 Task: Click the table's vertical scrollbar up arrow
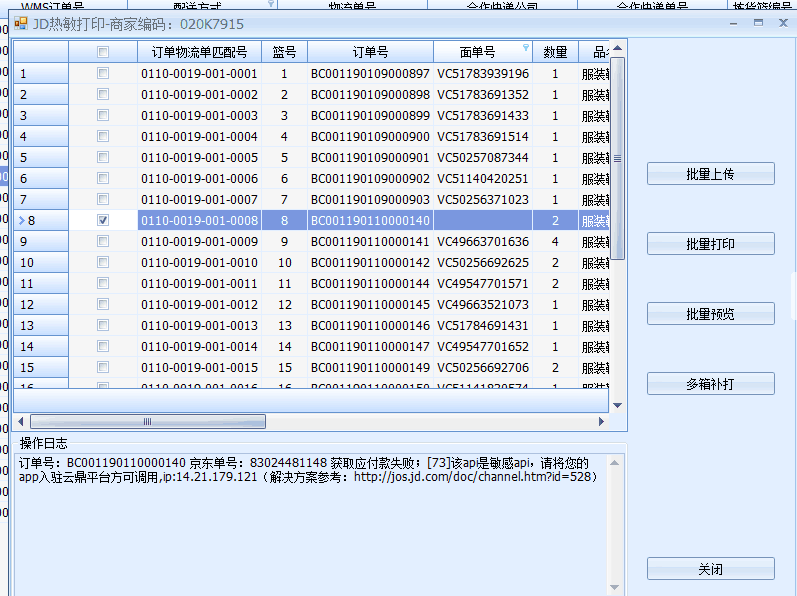(618, 48)
